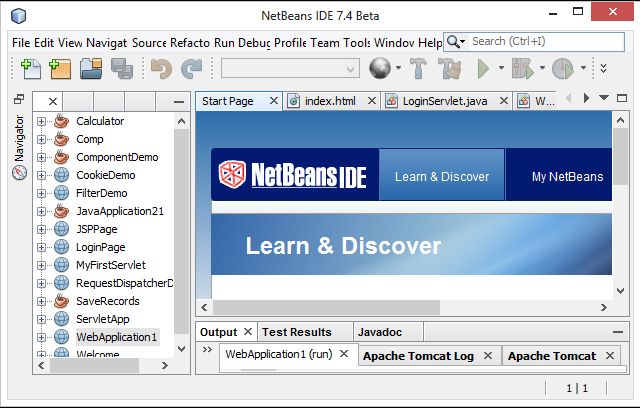Show the open documents list arrow
This screenshot has height=408, width=640.
click(x=604, y=98)
